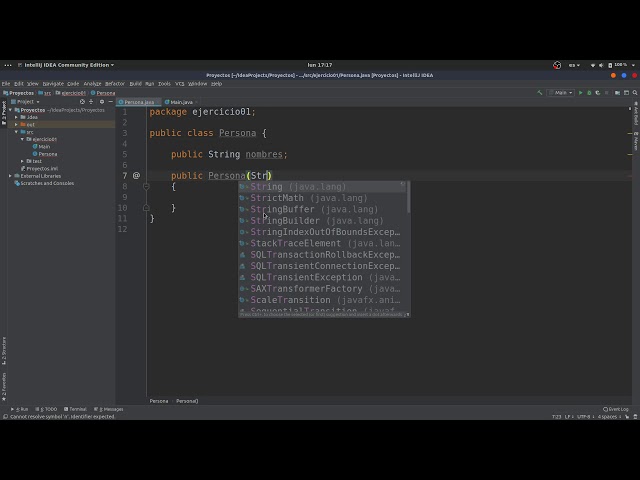Choose SQLTransientException completion suggestion

322,278
